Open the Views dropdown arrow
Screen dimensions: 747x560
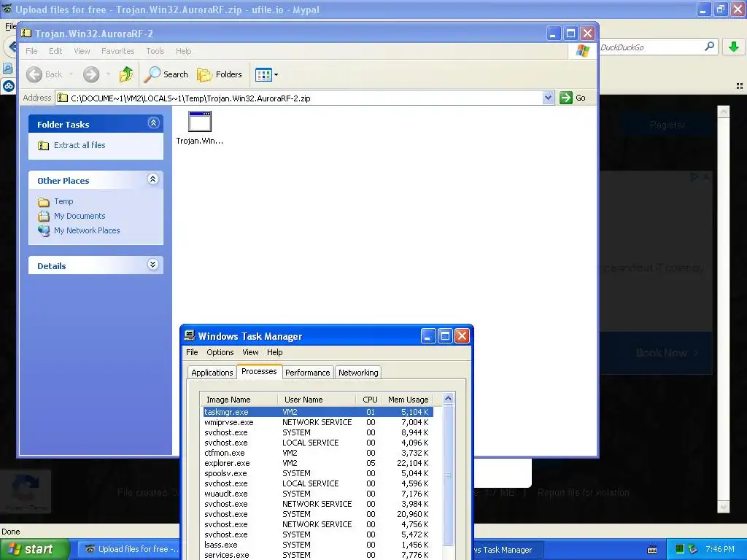[x=276, y=74]
